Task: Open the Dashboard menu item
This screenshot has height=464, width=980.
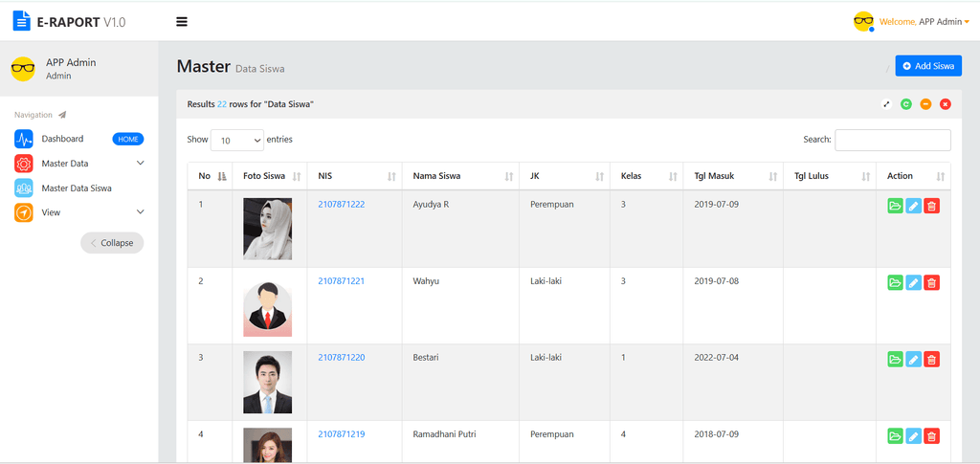Action: click(62, 139)
